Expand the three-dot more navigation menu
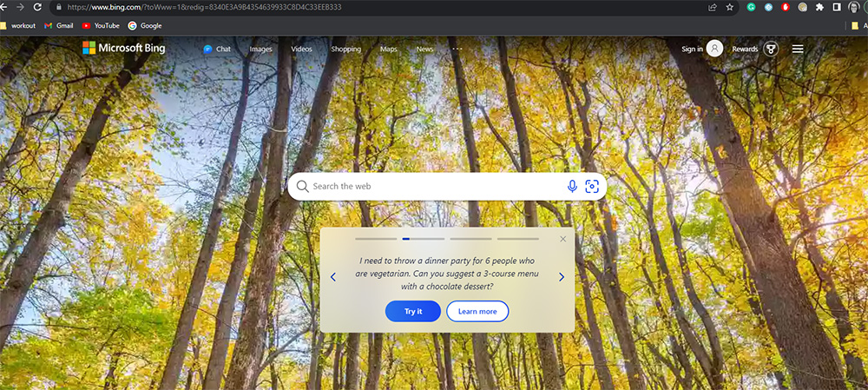The height and width of the screenshot is (390, 868). pyautogui.click(x=457, y=49)
